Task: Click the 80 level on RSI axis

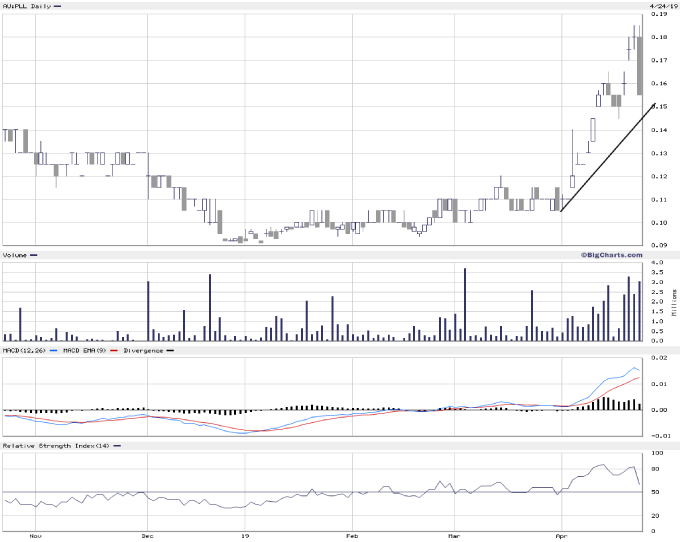Action: [656, 468]
